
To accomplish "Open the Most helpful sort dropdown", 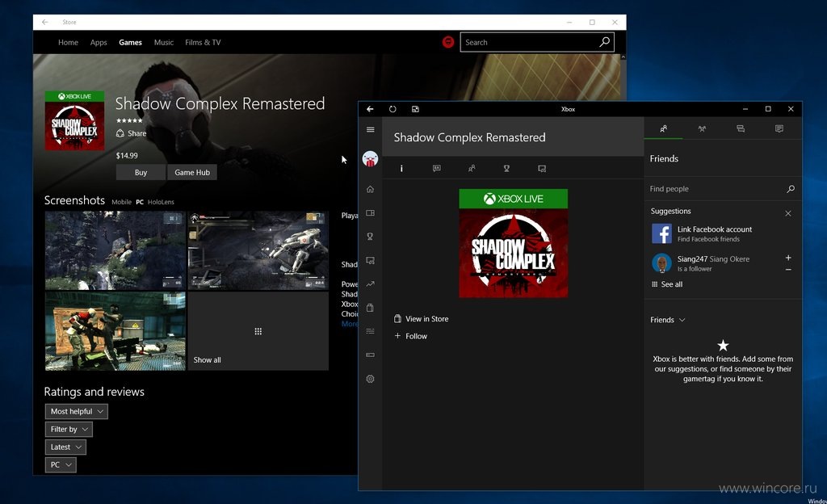I will (x=77, y=411).
